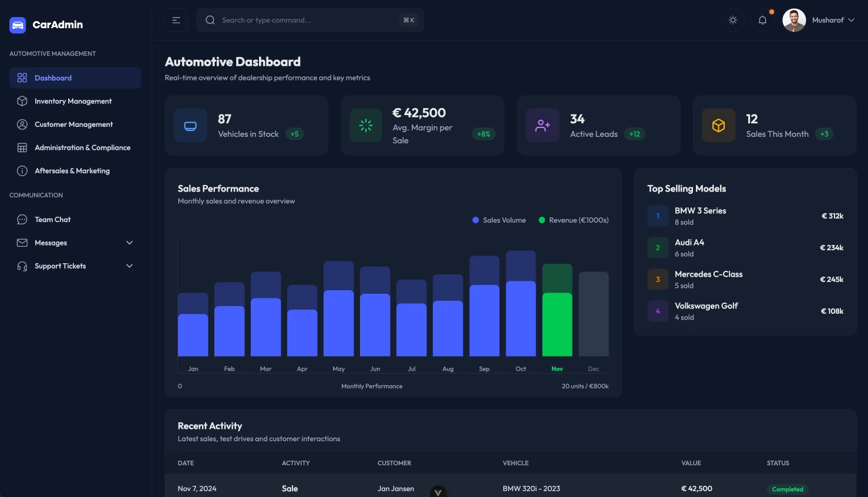Viewport: 868px width, 497px height.
Task: Toggle Sales Volume series in chart legend
Action: point(499,220)
